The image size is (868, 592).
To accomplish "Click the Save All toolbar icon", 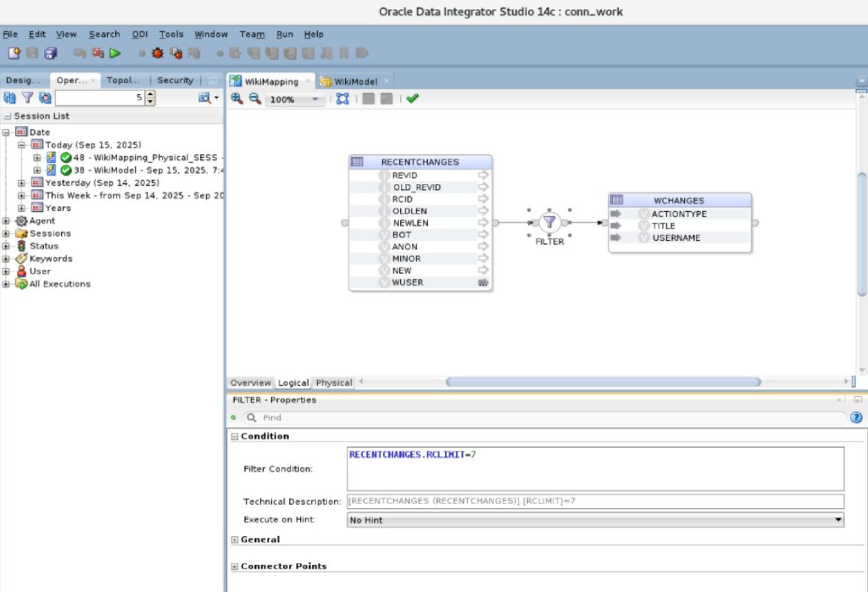I will (x=50, y=53).
